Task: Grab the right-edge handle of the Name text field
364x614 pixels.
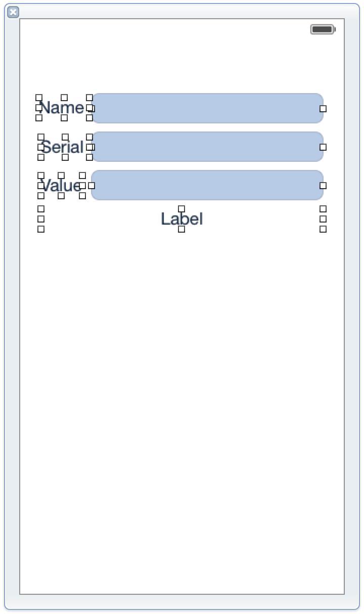Action: pyautogui.click(x=323, y=109)
